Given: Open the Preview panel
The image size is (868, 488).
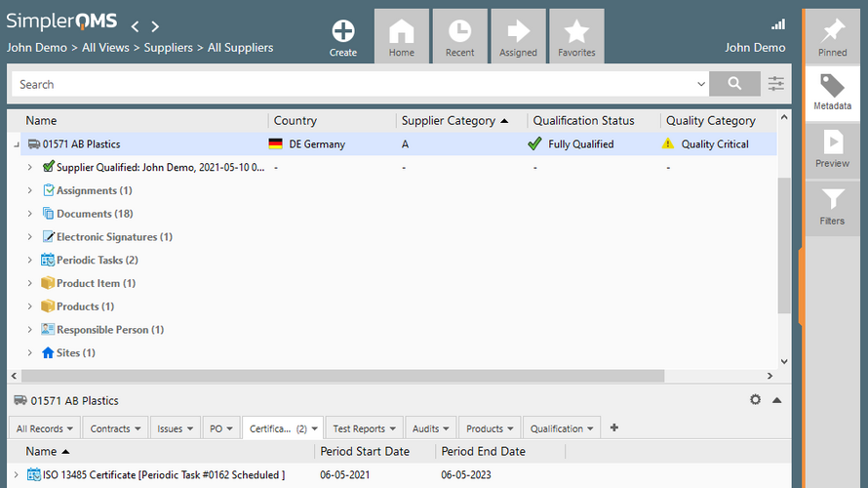Looking at the screenshot, I should tap(833, 150).
